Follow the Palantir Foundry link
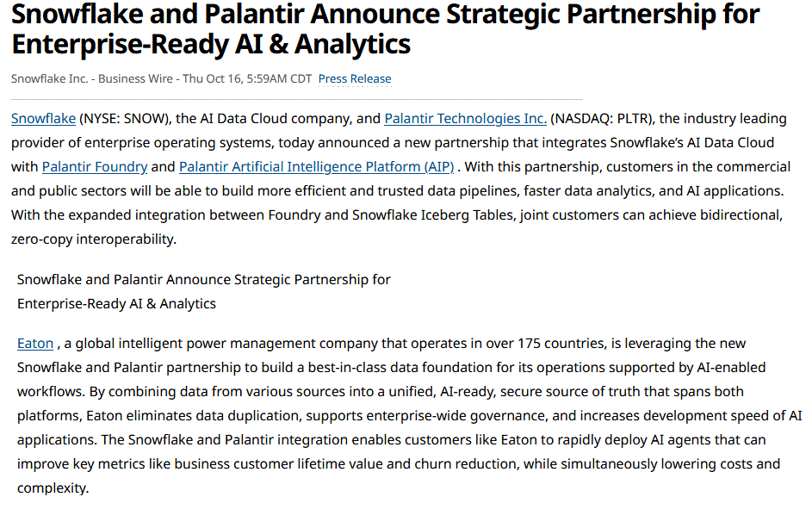The width and height of the screenshot is (812, 528). click(95, 166)
